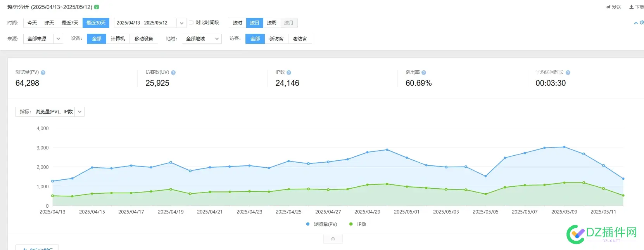Click the help icon beside 趋势分析 title
Image resolution: width=644 pixels, height=250 pixels.
coord(97,7)
